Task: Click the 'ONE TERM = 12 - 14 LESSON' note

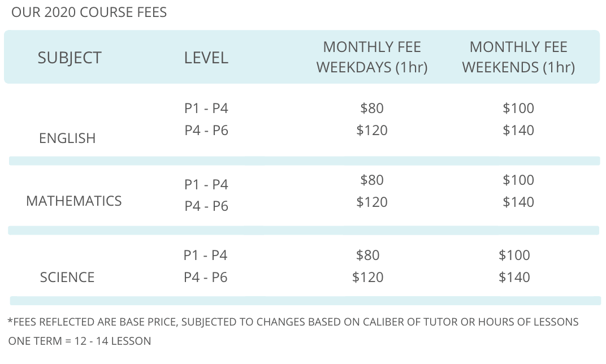Action: [80, 341]
